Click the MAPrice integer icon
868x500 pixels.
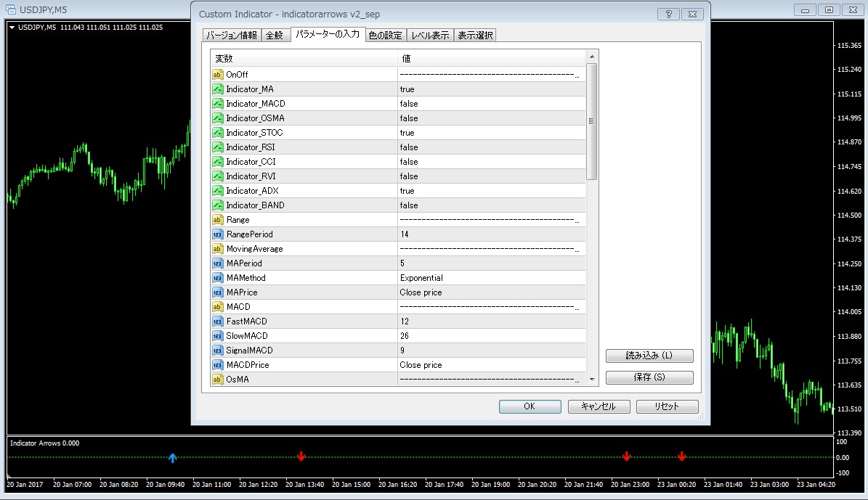click(218, 292)
